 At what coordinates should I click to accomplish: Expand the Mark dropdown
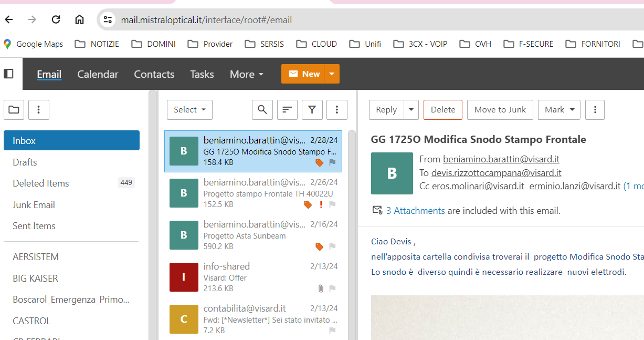click(x=559, y=110)
